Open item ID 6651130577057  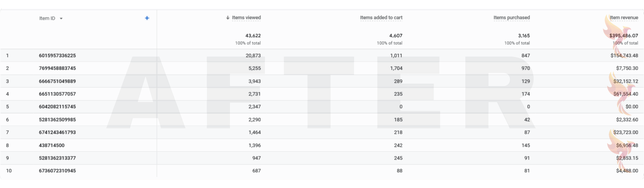point(57,94)
